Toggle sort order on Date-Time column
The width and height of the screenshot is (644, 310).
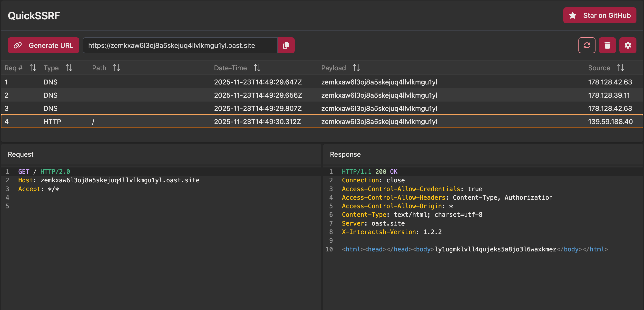(257, 68)
